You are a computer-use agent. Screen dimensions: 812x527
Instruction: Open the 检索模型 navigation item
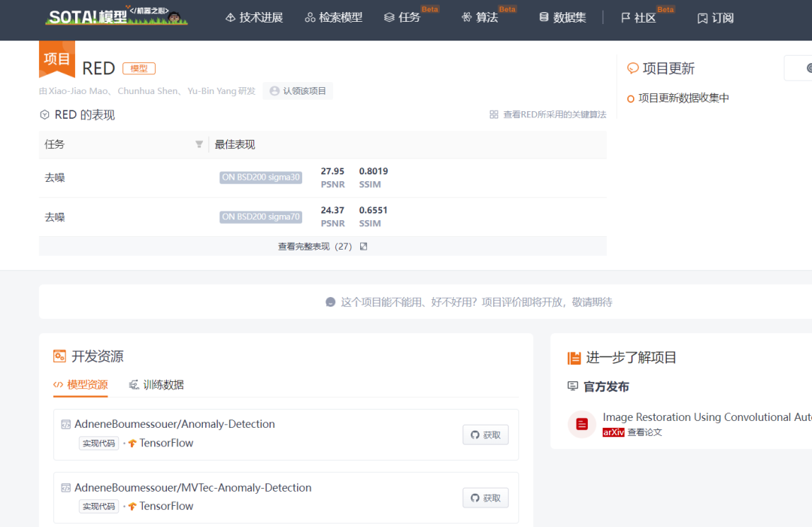click(x=334, y=17)
